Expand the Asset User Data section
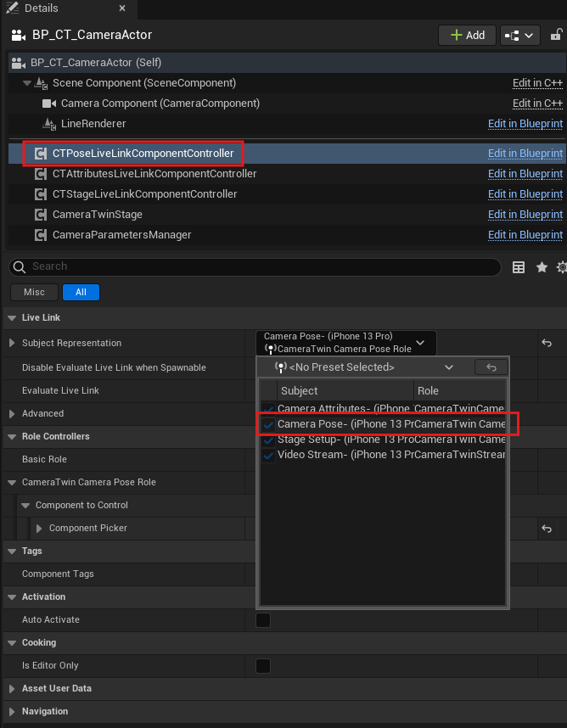Image resolution: width=567 pixels, height=728 pixels. tap(12, 689)
